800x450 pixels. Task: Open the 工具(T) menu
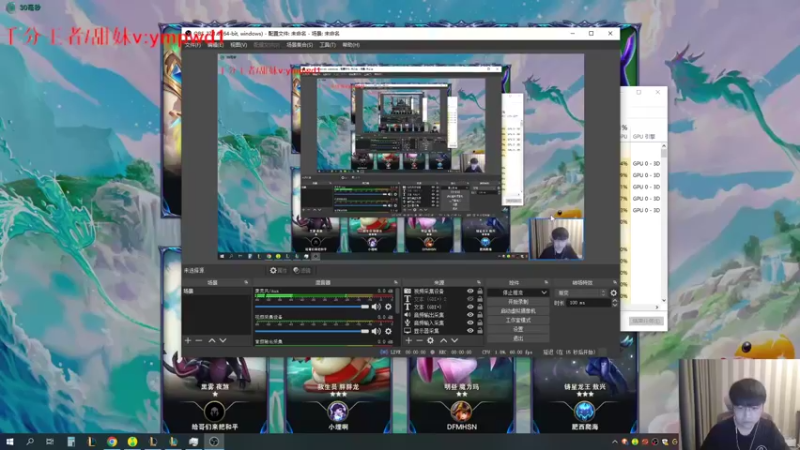click(327, 45)
